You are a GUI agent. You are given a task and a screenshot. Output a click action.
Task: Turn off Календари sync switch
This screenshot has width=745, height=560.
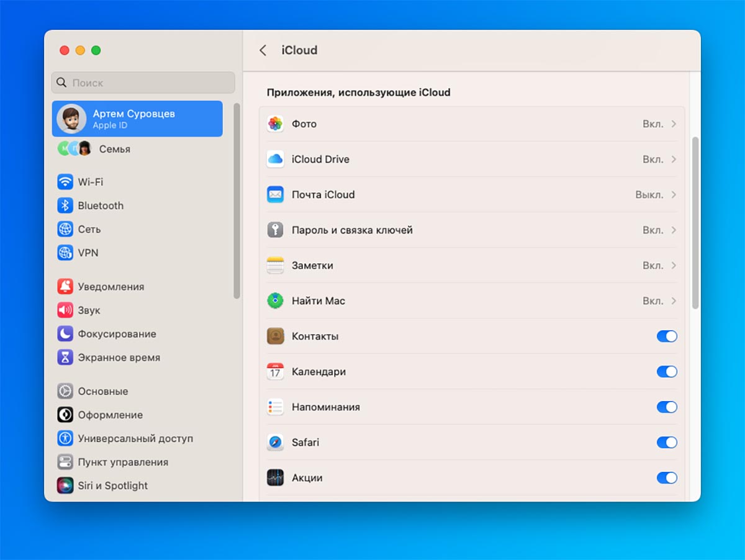tap(667, 371)
